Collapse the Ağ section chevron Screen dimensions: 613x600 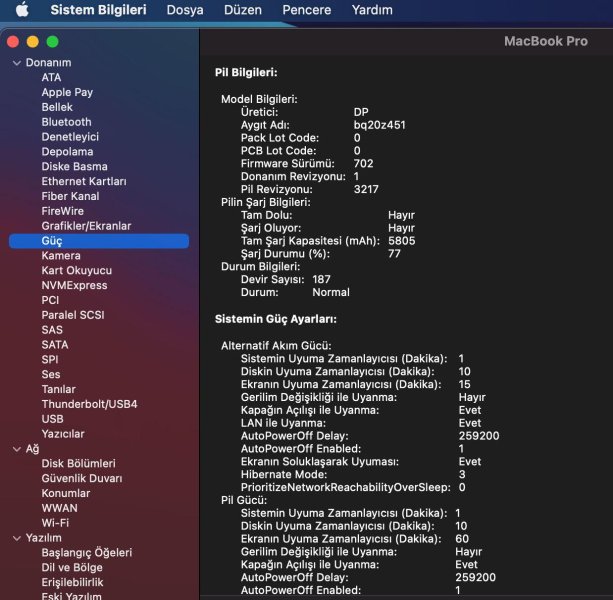point(16,449)
